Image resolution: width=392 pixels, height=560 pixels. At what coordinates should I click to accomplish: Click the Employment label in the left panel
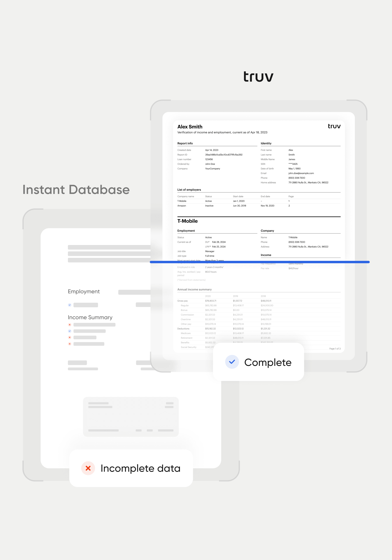pyautogui.click(x=84, y=291)
